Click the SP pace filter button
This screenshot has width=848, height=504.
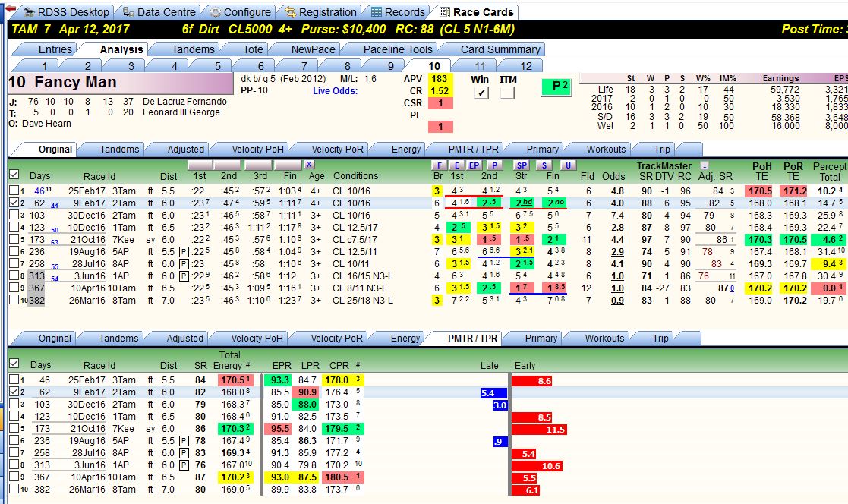point(522,165)
